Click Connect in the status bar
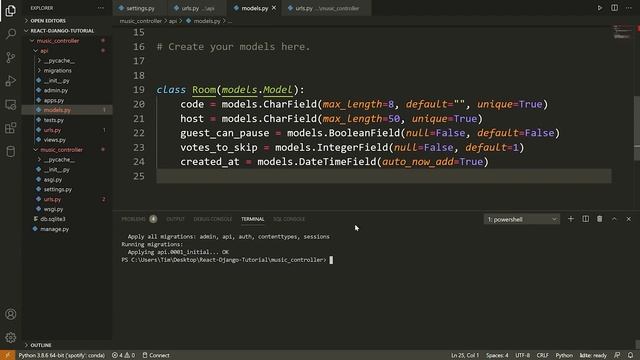 (156, 355)
